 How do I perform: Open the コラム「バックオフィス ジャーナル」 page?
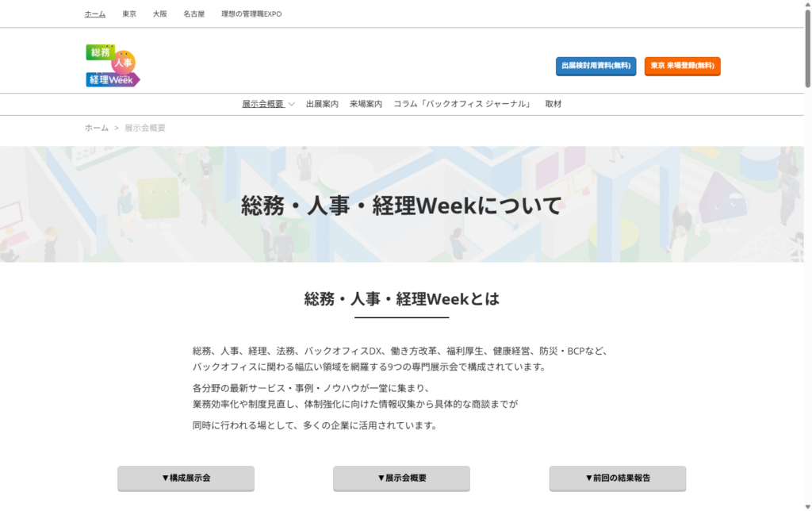point(463,104)
